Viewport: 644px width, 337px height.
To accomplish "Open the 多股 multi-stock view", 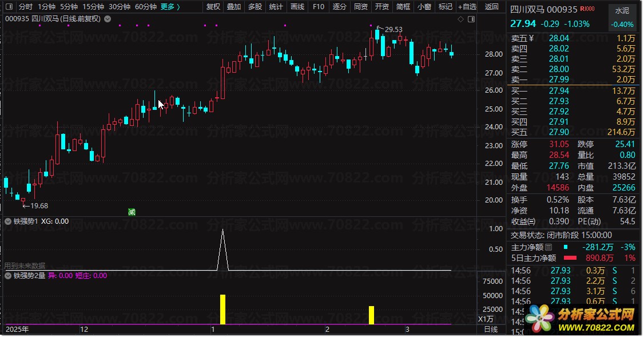I will [x=255, y=6].
